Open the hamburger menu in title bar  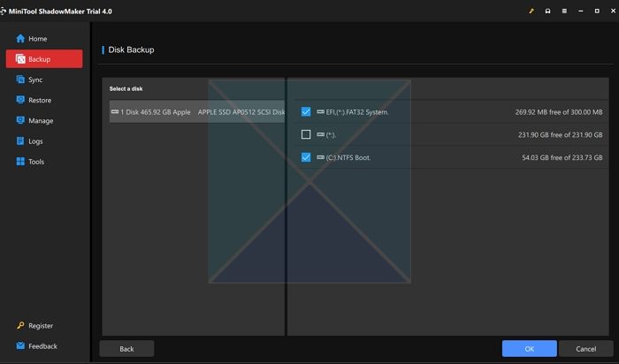point(564,11)
